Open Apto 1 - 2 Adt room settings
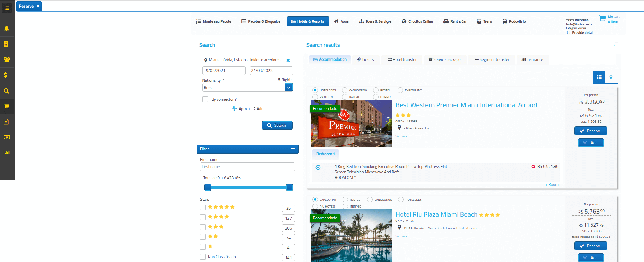This screenshot has width=644, height=262. tap(247, 109)
